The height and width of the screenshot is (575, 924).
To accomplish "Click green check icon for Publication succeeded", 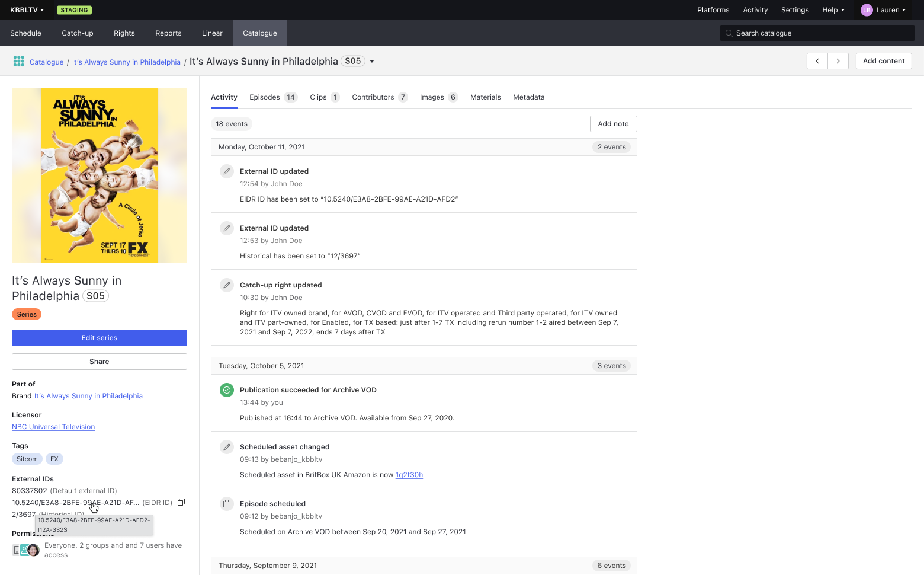I will point(227,390).
